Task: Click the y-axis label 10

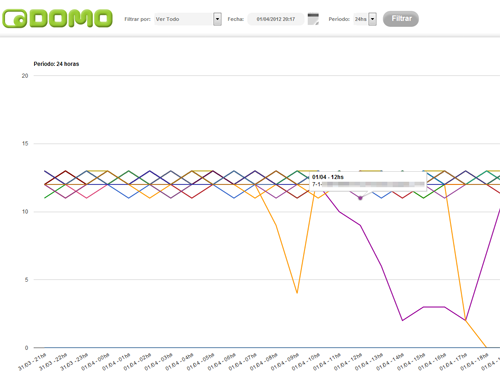Action: pos(25,212)
